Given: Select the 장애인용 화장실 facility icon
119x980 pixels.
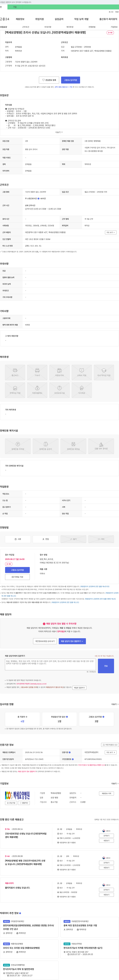Looking at the screenshot, I should [x=73, y=446].
